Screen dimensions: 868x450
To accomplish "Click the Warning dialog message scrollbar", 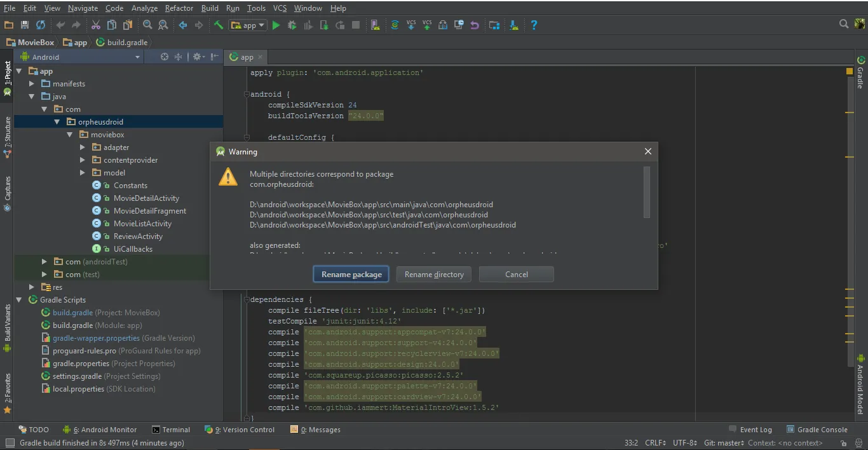I will [x=647, y=192].
